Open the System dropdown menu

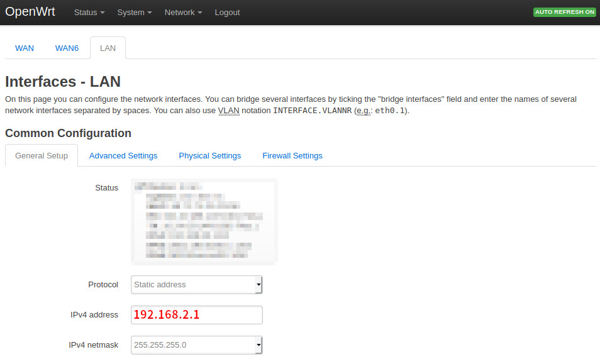pos(135,12)
